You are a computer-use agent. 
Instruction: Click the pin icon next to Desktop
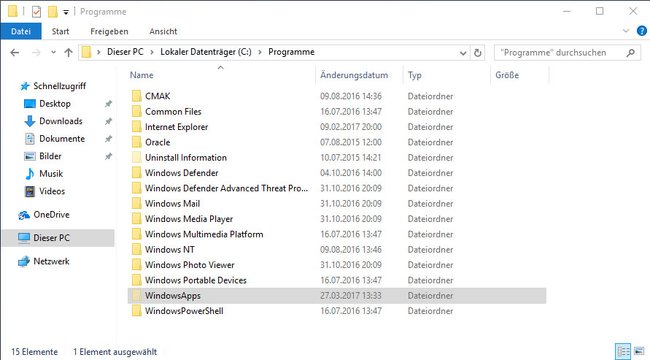108,104
